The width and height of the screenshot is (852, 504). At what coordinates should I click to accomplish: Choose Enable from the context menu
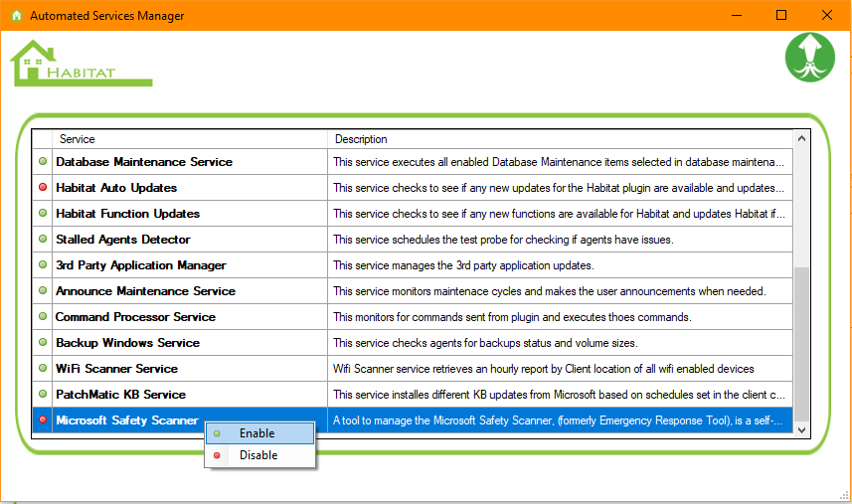[x=260, y=433]
